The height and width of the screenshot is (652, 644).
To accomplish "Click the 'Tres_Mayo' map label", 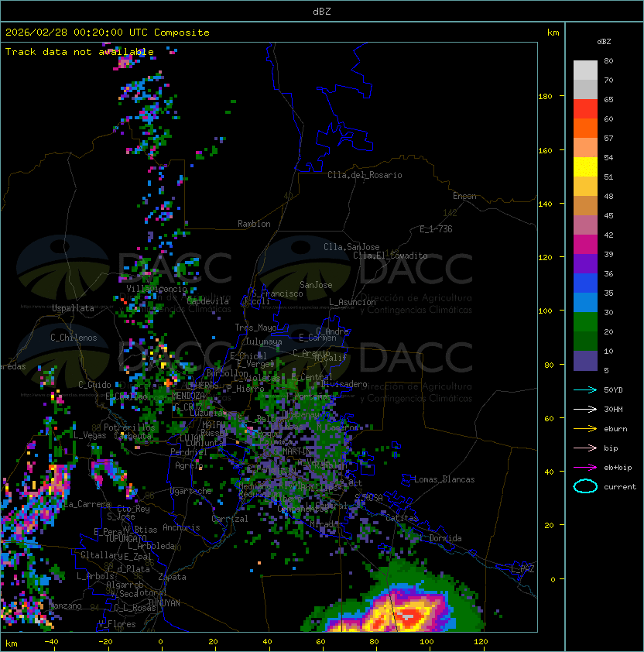I will pyautogui.click(x=255, y=328).
